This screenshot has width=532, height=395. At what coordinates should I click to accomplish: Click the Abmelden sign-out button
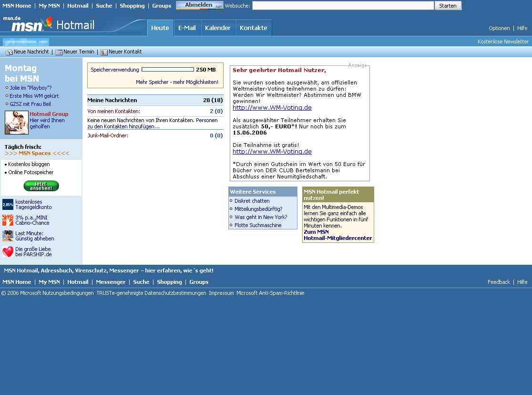pos(199,5)
